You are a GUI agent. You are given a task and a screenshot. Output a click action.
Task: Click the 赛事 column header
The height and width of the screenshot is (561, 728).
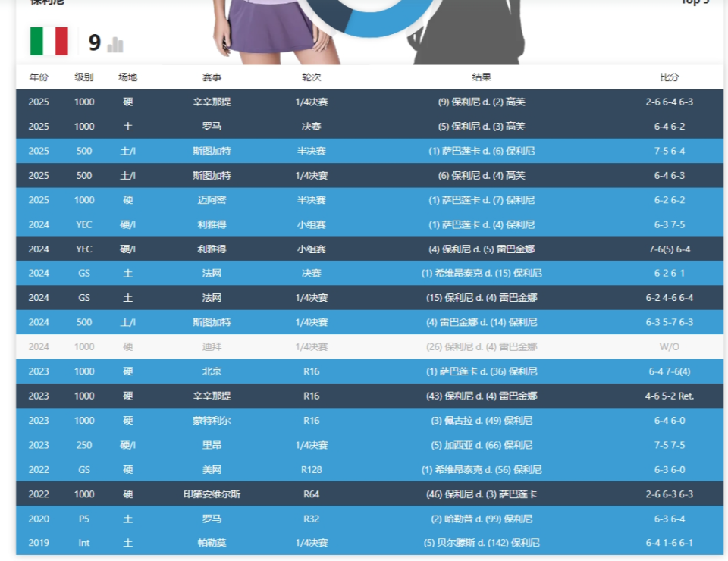[212, 77]
